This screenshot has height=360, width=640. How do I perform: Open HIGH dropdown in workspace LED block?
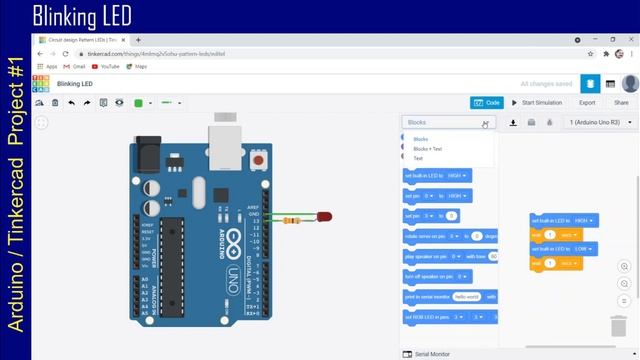pos(584,220)
